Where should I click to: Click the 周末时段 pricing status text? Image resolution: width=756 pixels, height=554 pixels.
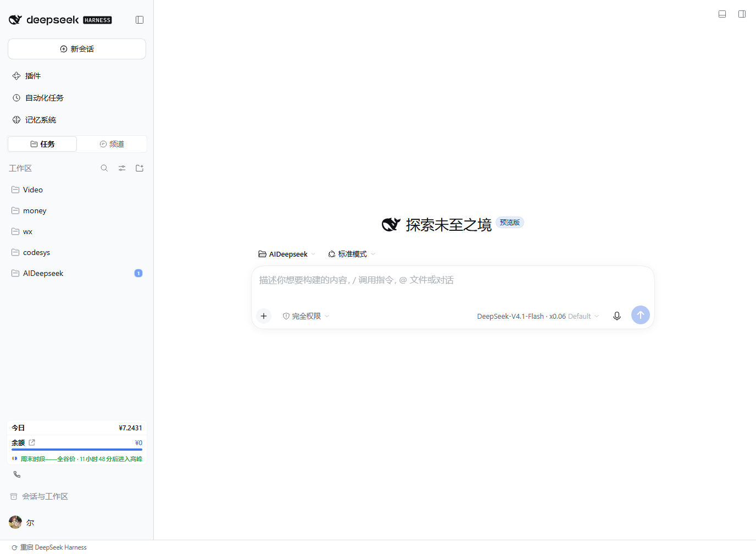pyautogui.click(x=81, y=459)
